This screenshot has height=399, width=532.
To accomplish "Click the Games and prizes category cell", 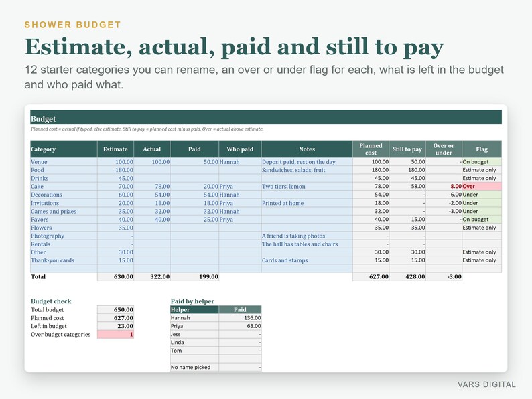I will pyautogui.click(x=64, y=211).
